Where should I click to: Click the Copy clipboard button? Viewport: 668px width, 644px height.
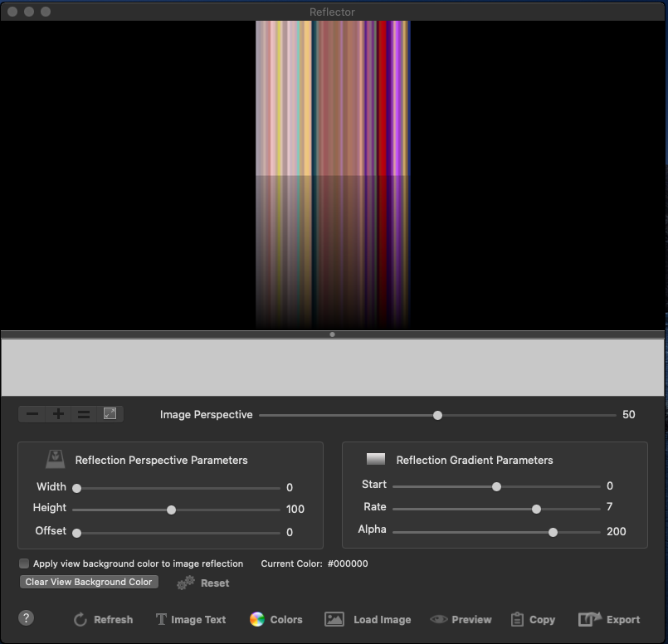pyautogui.click(x=533, y=619)
